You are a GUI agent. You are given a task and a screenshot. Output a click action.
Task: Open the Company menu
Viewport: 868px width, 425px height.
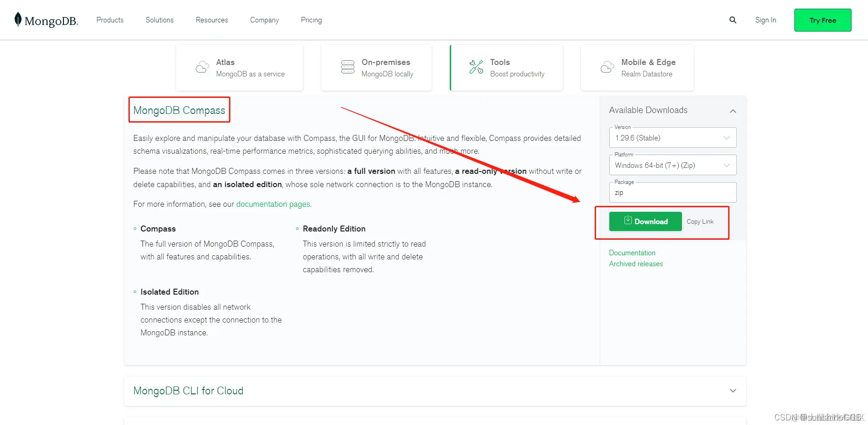264,20
